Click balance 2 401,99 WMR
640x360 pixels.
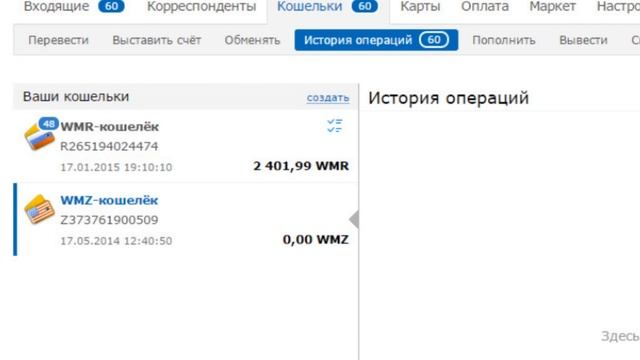(301, 166)
